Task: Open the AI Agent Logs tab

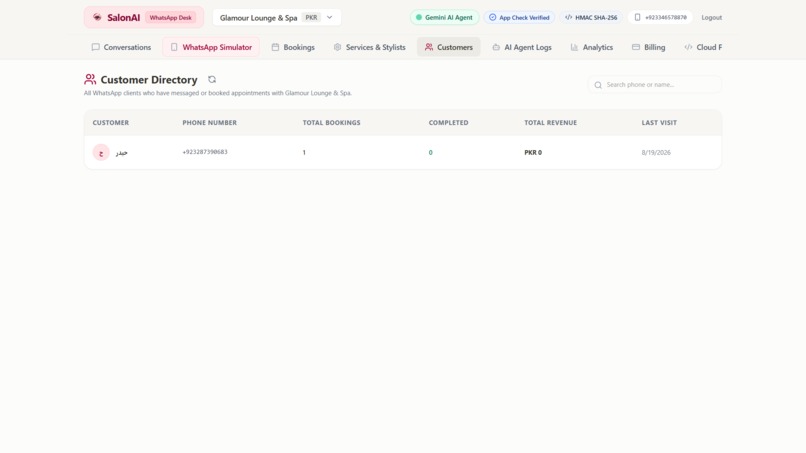Action: (522, 47)
